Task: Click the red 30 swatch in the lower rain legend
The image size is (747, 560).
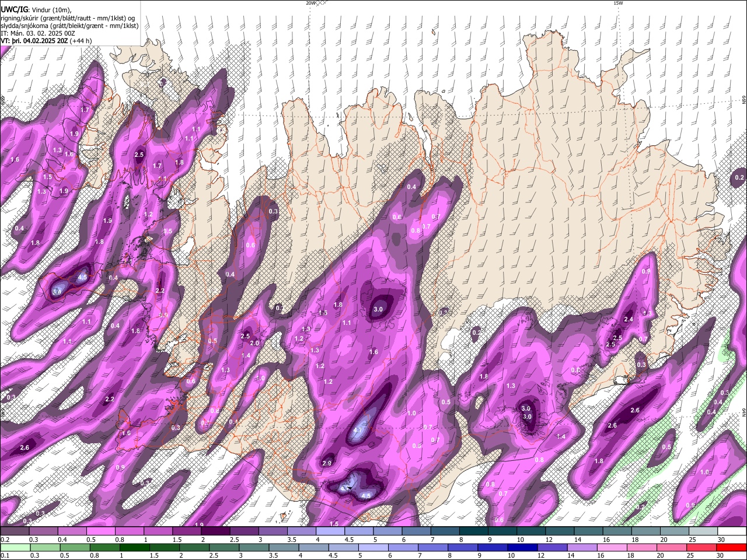Action: coord(732,547)
